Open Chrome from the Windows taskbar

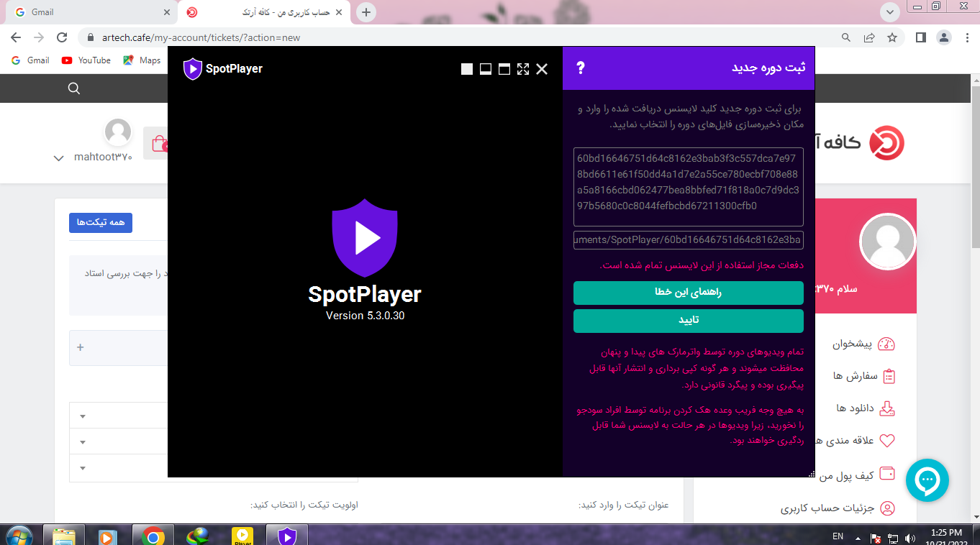click(x=153, y=536)
